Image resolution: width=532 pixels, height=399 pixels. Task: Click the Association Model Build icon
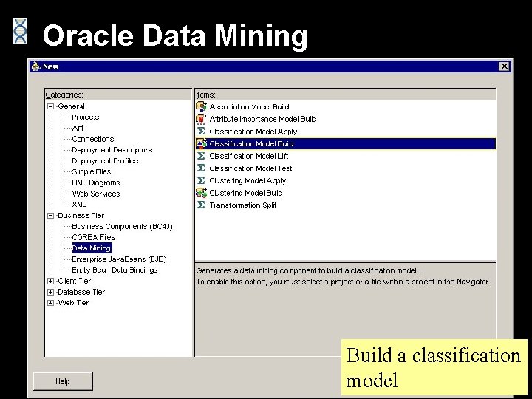coord(201,106)
